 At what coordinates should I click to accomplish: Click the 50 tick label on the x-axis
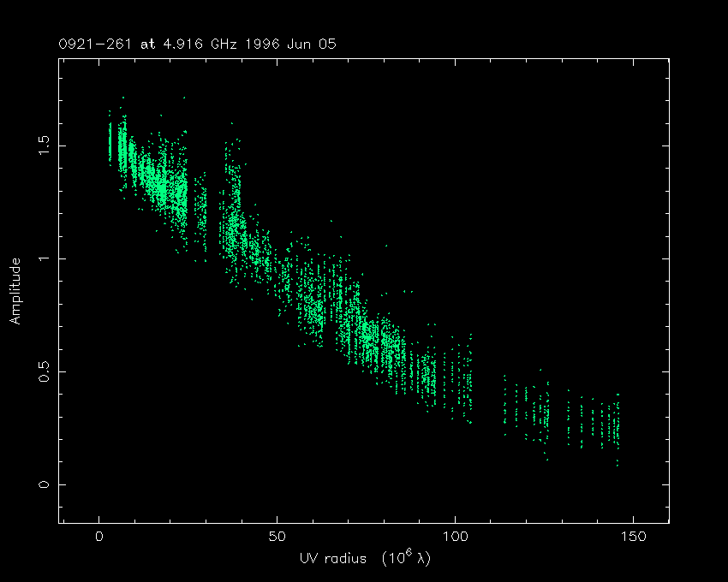point(277,537)
